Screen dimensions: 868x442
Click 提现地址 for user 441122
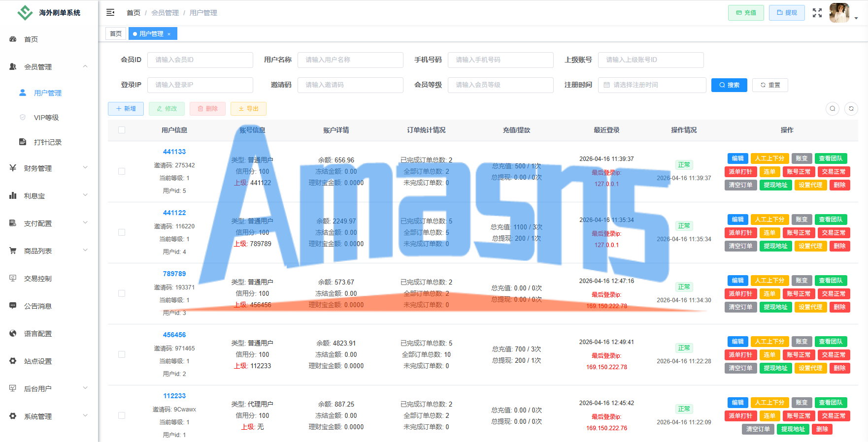pos(775,246)
